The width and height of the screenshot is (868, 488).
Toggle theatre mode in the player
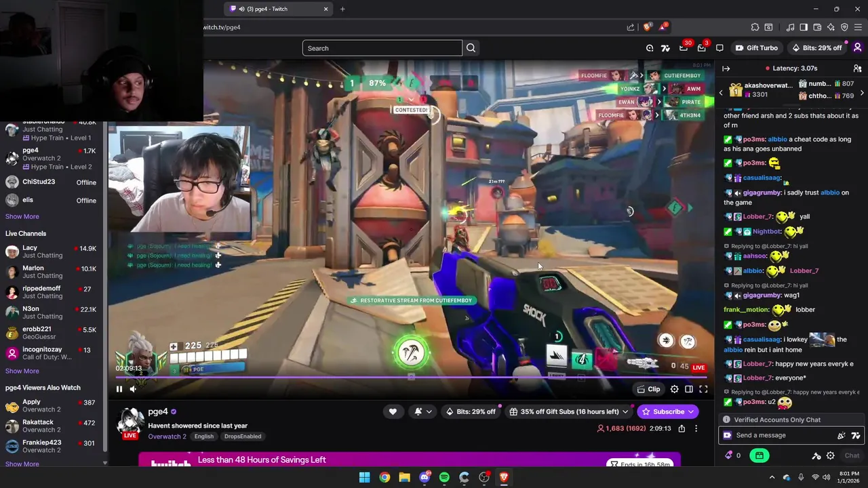(689, 389)
